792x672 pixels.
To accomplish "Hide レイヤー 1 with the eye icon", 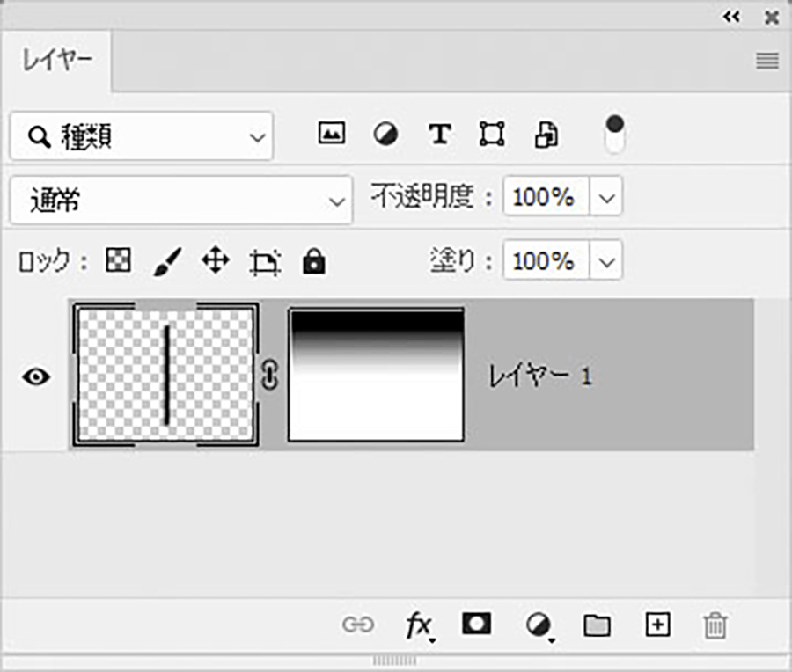I will pyautogui.click(x=36, y=376).
